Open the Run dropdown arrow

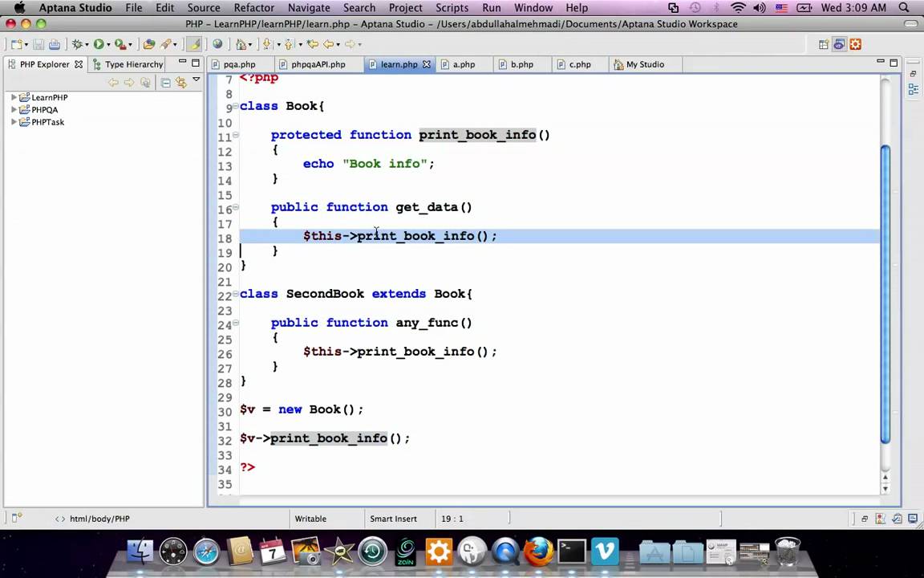pos(108,45)
